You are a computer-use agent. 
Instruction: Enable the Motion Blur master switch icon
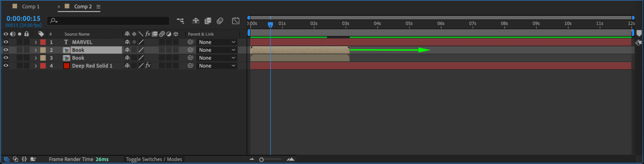point(220,21)
